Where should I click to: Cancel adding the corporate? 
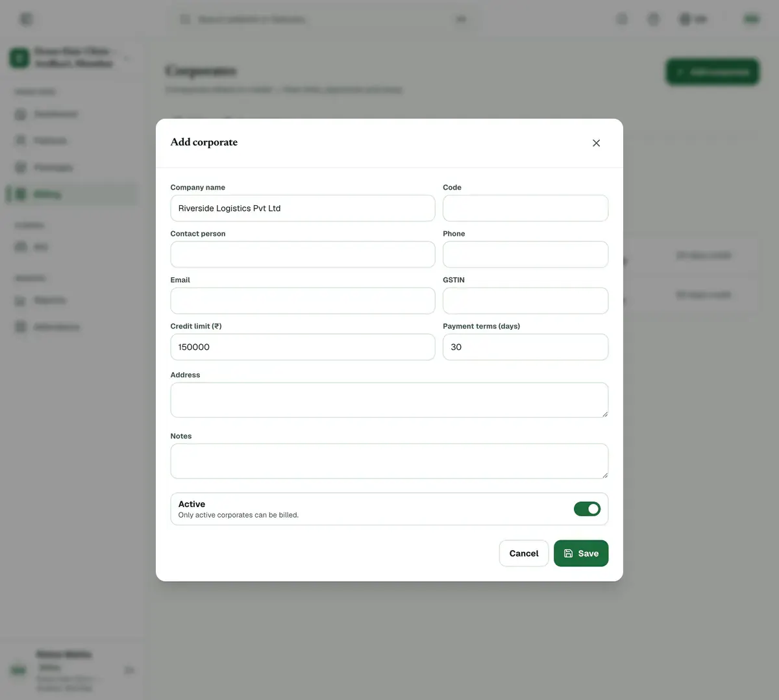click(x=524, y=553)
